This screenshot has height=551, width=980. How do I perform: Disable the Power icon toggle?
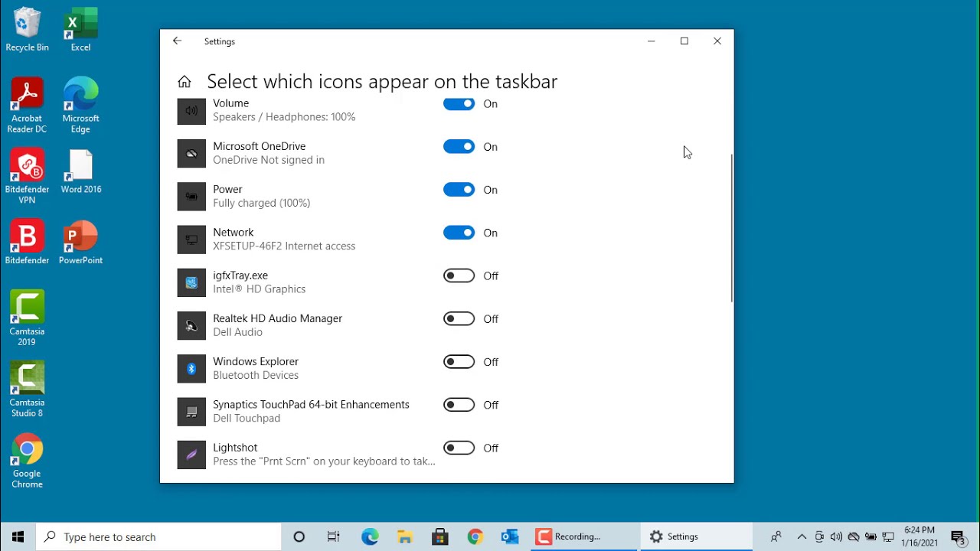click(459, 190)
